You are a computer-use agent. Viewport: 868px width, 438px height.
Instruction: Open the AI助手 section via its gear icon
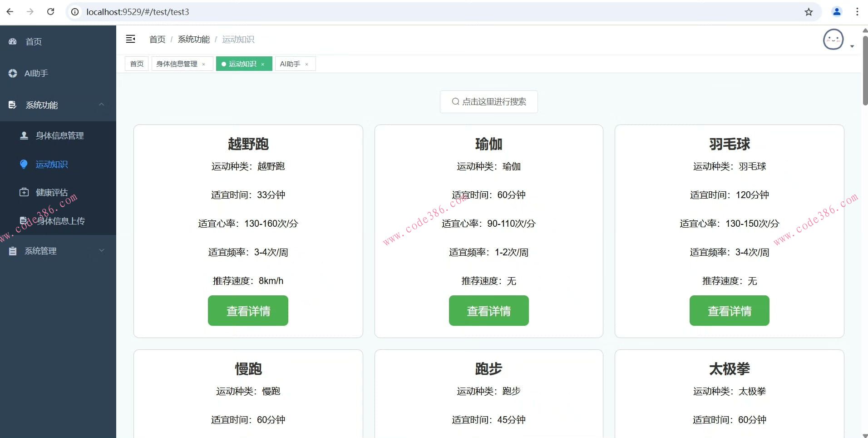pos(12,73)
